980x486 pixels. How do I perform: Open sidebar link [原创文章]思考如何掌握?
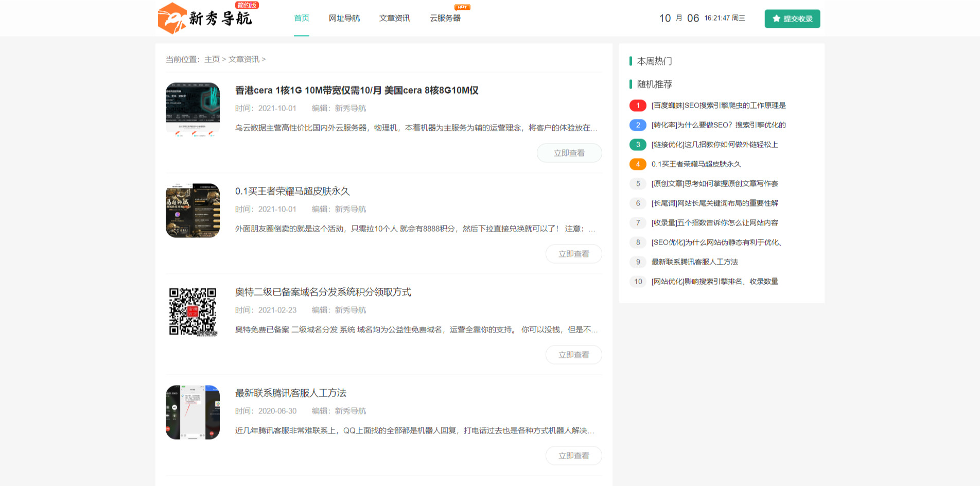[x=715, y=184]
